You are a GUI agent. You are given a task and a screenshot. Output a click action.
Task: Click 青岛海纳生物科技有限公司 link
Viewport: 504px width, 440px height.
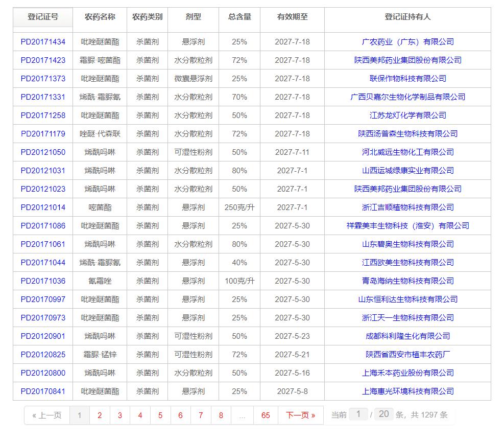coord(407,281)
